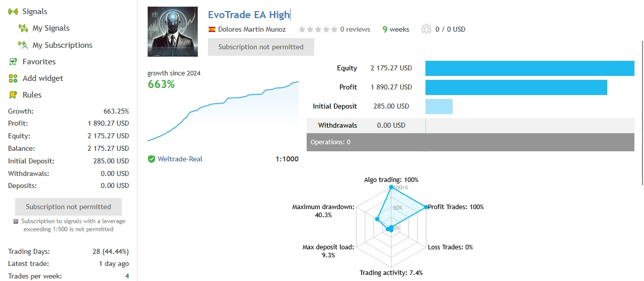Click the My Subscriptions icon
The width and height of the screenshot is (644, 281).
(23, 45)
